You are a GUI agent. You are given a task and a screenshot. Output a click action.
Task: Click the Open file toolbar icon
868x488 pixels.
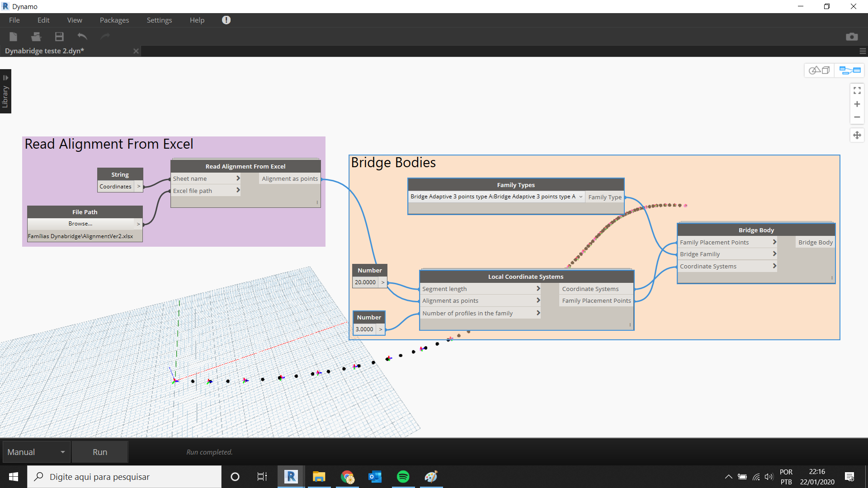tap(36, 37)
